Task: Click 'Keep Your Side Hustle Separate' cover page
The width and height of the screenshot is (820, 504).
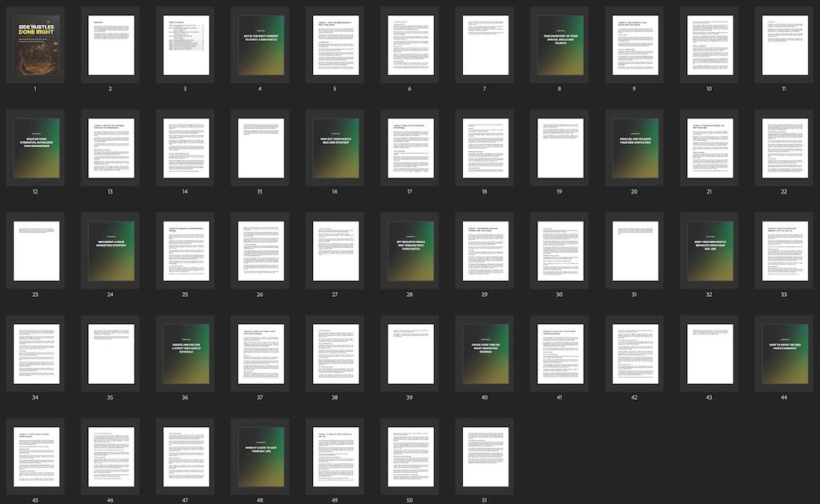Action: 709,251
